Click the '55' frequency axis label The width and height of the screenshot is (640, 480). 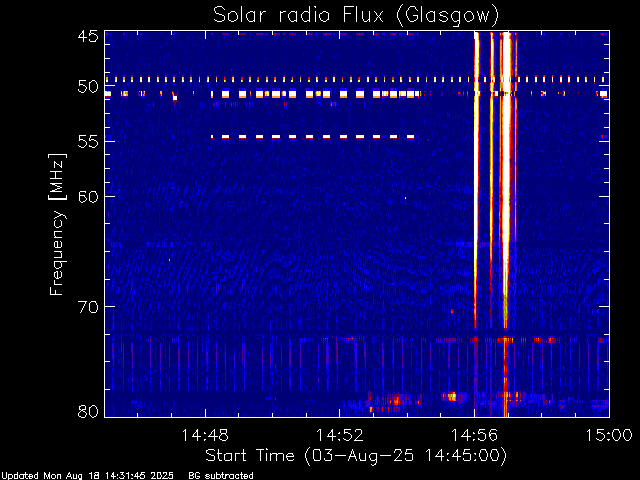pyautogui.click(x=88, y=142)
